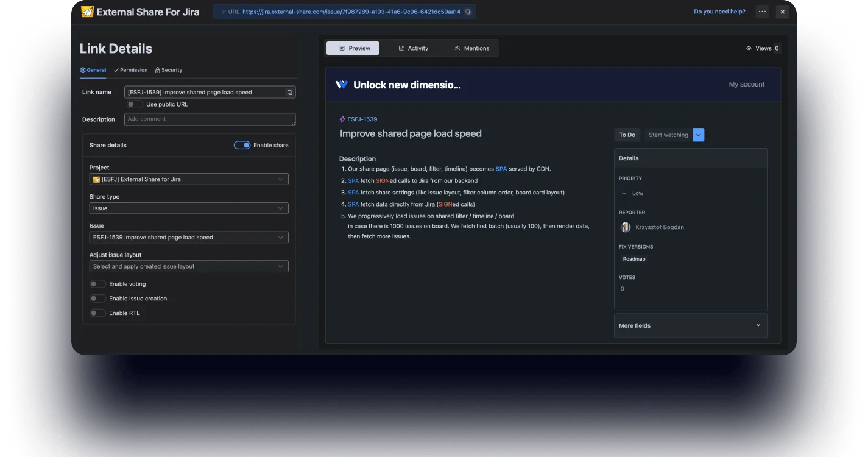Viewport: 868px width, 457px height.
Task: Click the External Share paper plane logo
Action: [x=87, y=12]
